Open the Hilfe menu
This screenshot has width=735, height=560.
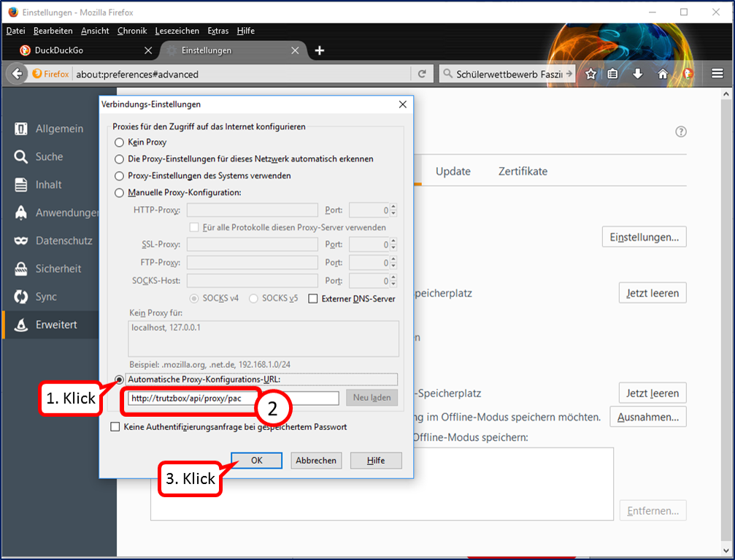tap(246, 31)
